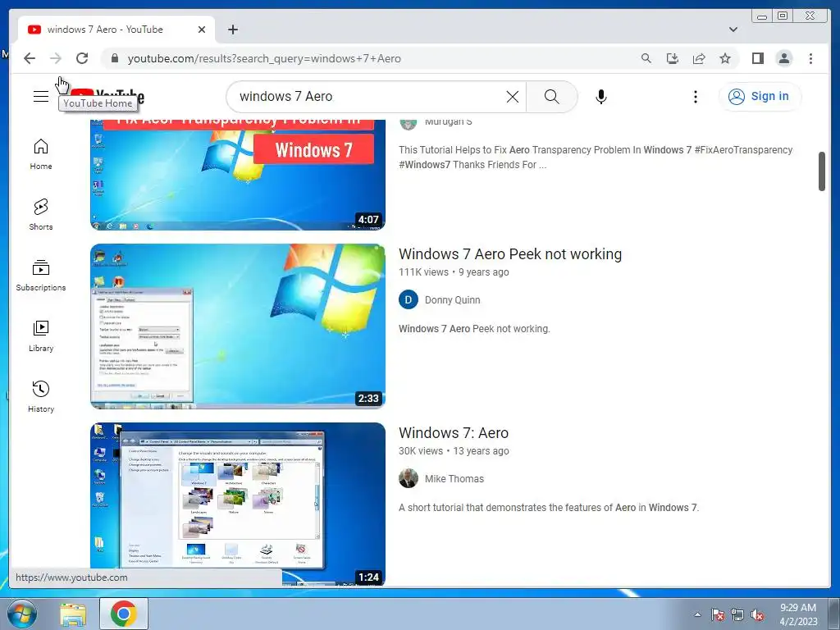Viewport: 840px width, 630px height.
Task: Open Shorts in the sidebar
Action: tap(41, 215)
